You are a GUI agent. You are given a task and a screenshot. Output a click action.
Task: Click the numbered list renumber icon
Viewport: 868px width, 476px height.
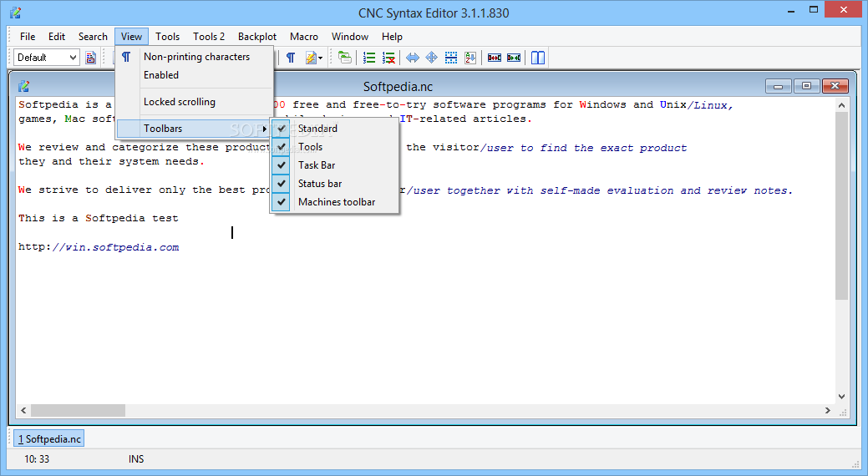click(x=369, y=58)
